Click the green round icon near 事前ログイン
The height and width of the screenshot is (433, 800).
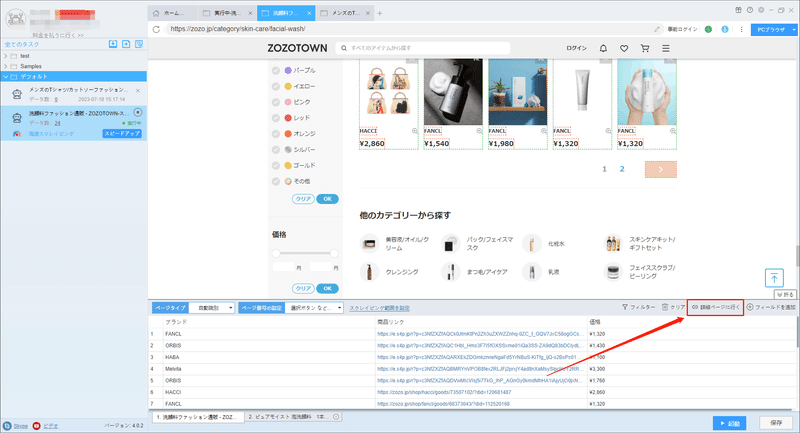pyautogui.click(x=708, y=29)
